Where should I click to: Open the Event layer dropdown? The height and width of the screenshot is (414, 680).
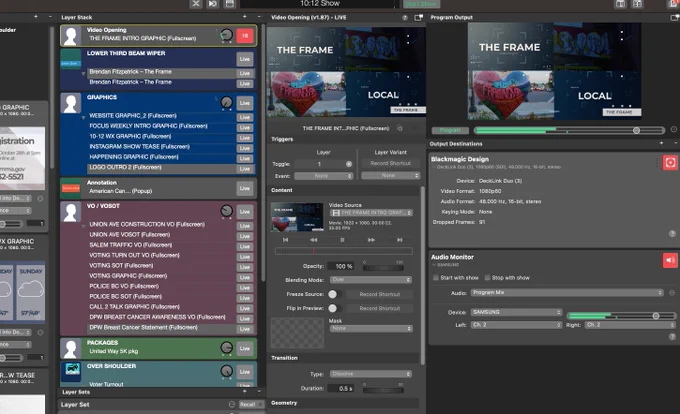coord(324,176)
